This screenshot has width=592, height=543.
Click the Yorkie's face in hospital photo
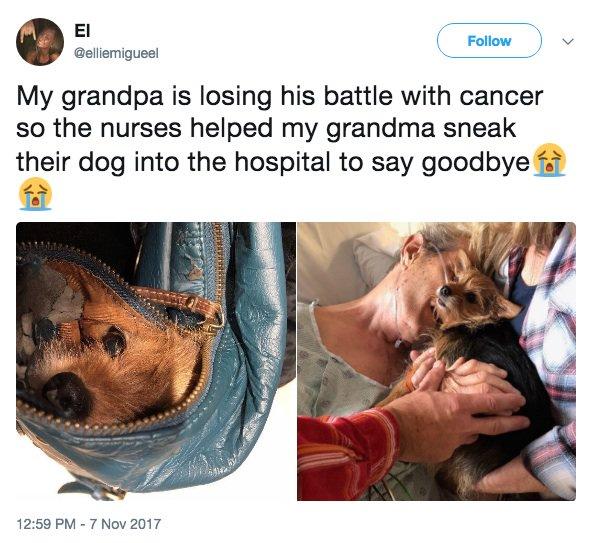tap(461, 298)
